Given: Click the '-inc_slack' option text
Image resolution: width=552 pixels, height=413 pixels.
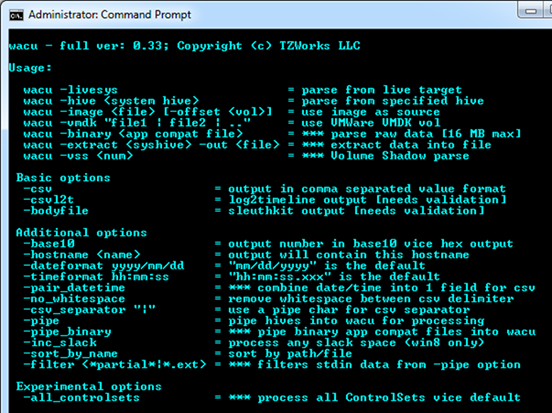Looking at the screenshot, I should pos(60,343).
